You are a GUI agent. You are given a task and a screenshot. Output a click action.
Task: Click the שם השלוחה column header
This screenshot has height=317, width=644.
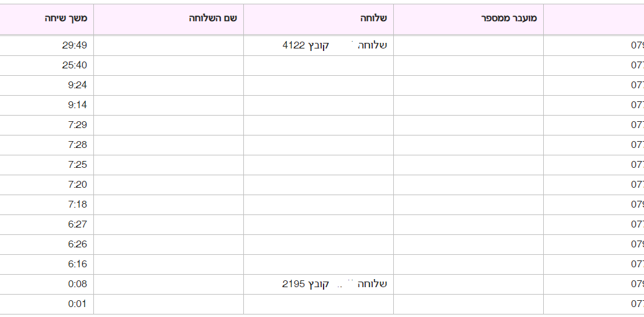pos(213,19)
